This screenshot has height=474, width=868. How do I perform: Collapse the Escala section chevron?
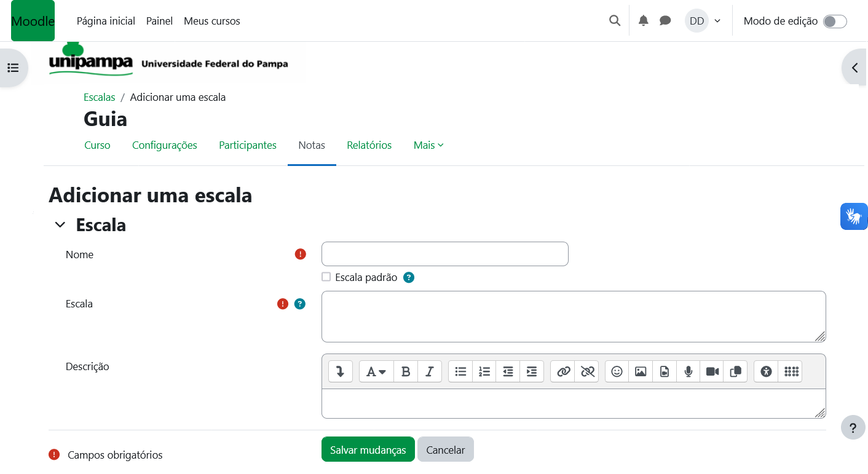pos(60,225)
